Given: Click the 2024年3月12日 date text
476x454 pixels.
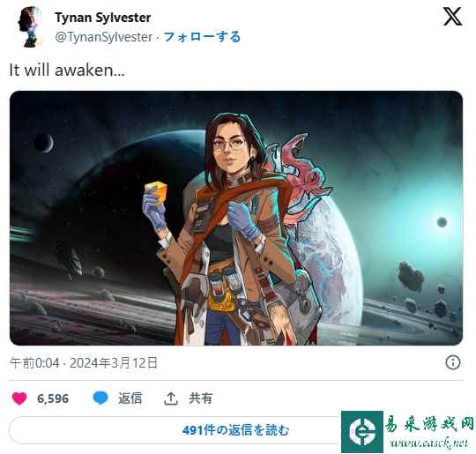Looking at the screenshot, I should (114, 363).
